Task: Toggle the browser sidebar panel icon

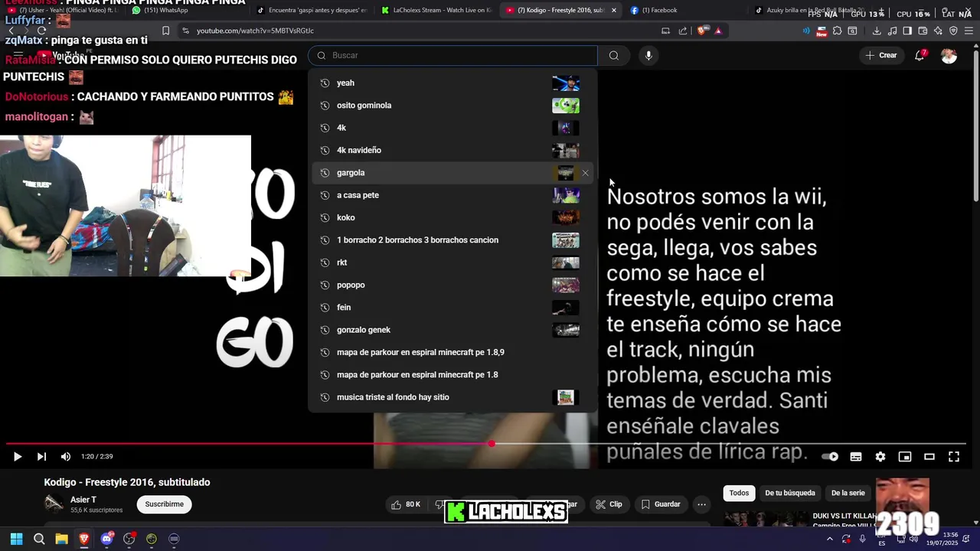Action: click(907, 31)
